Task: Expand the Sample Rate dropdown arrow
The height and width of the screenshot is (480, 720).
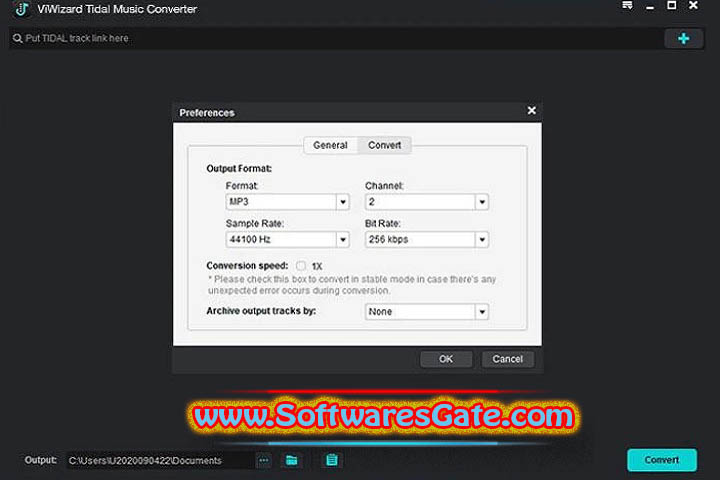Action: [343, 240]
